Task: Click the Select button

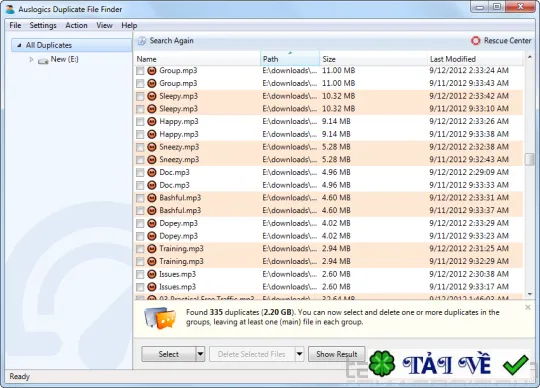Action: click(169, 354)
